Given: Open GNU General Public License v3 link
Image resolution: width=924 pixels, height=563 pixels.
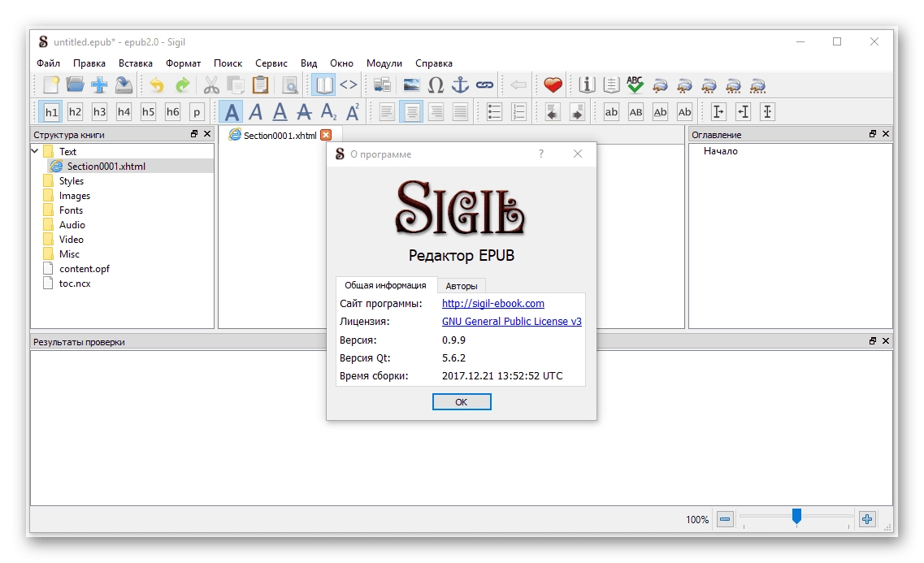Looking at the screenshot, I should [511, 322].
